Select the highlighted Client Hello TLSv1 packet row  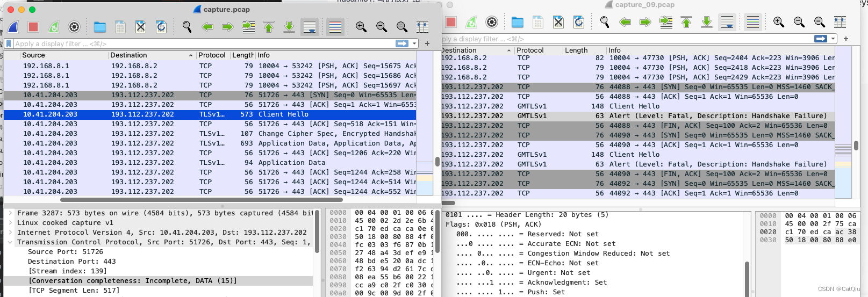point(210,114)
